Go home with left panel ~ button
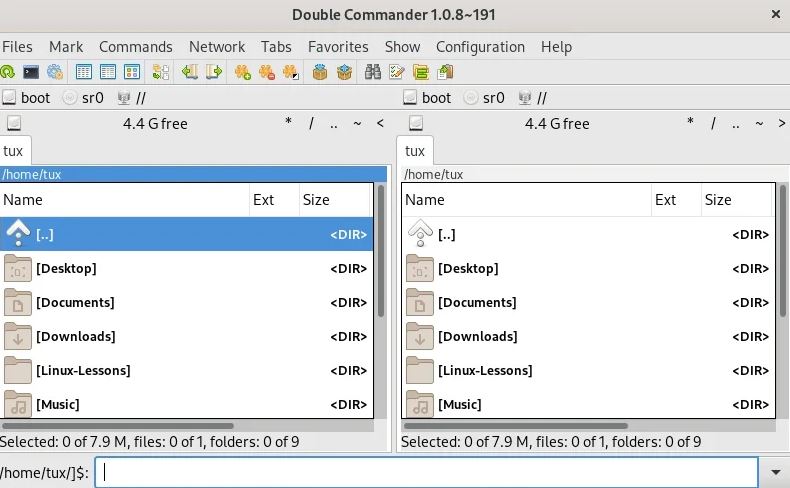The image size is (790, 488). tap(357, 123)
